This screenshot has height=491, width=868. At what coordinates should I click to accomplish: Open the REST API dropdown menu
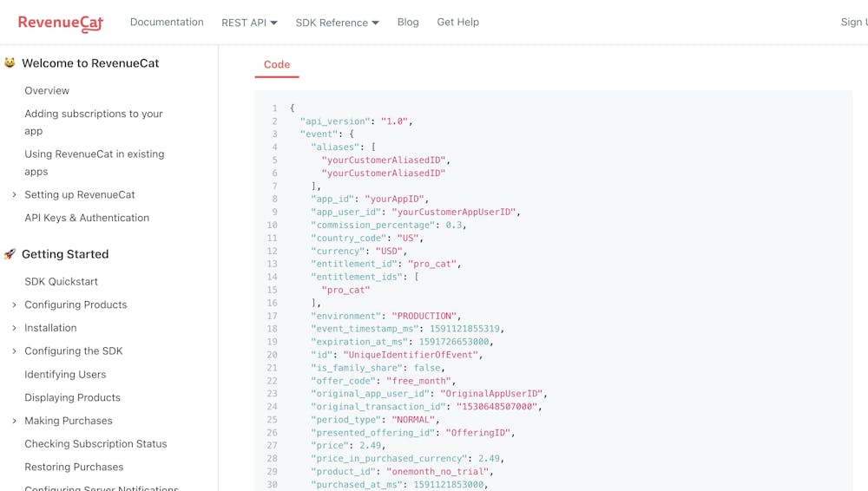[249, 23]
